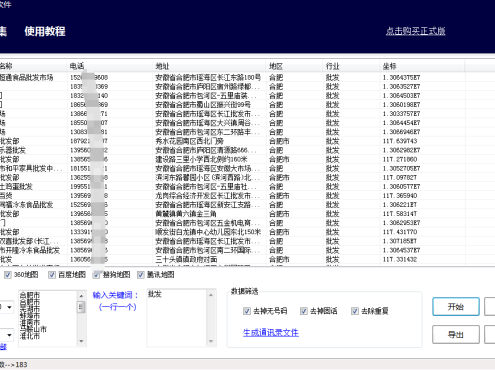Select the coordinate cell 117.431770

(x=400, y=232)
